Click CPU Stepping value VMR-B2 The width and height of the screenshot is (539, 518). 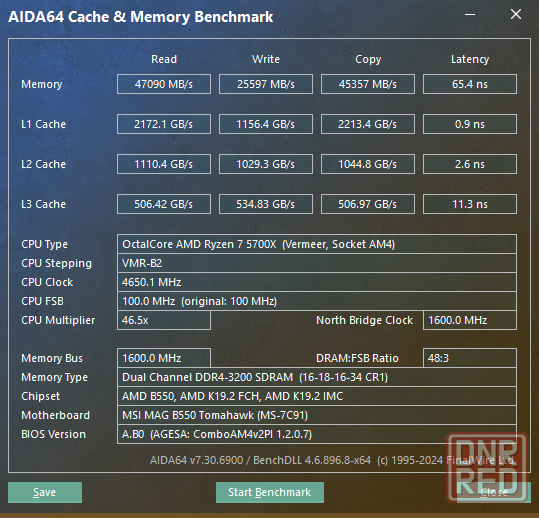click(317, 263)
